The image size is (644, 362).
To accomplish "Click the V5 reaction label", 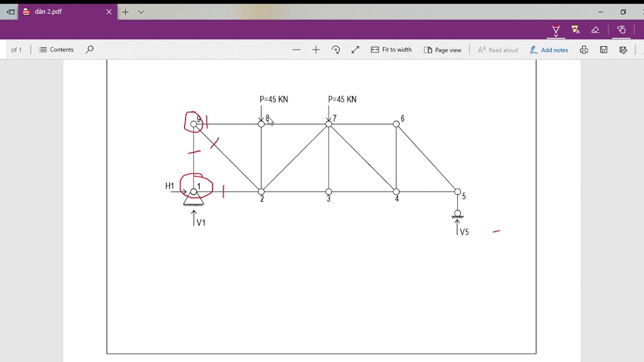I will point(464,232).
